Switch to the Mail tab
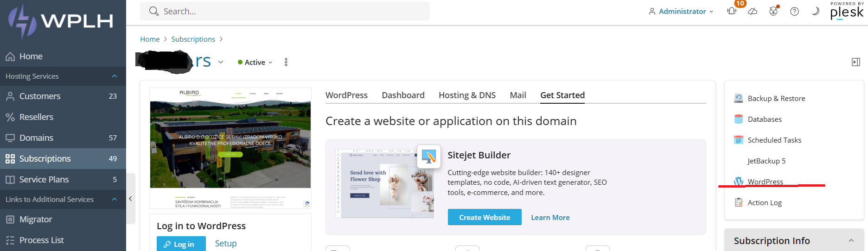Screen dimensions: 868x251 [x=518, y=95]
